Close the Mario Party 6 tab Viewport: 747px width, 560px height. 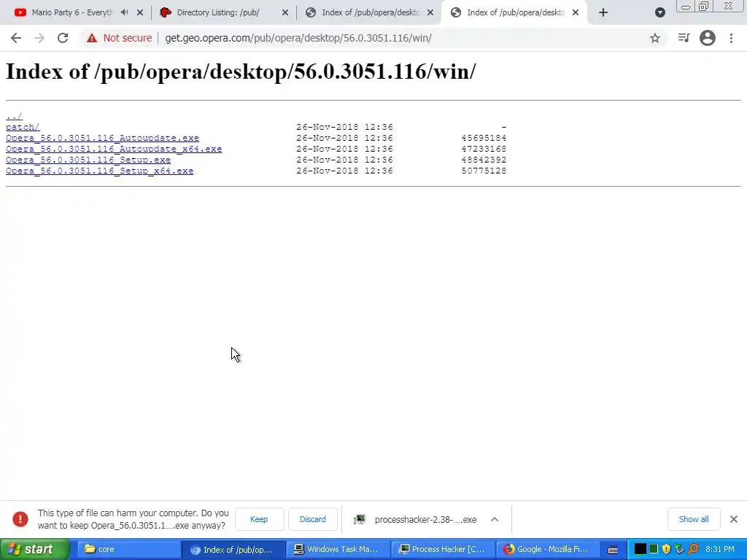pyautogui.click(x=140, y=12)
